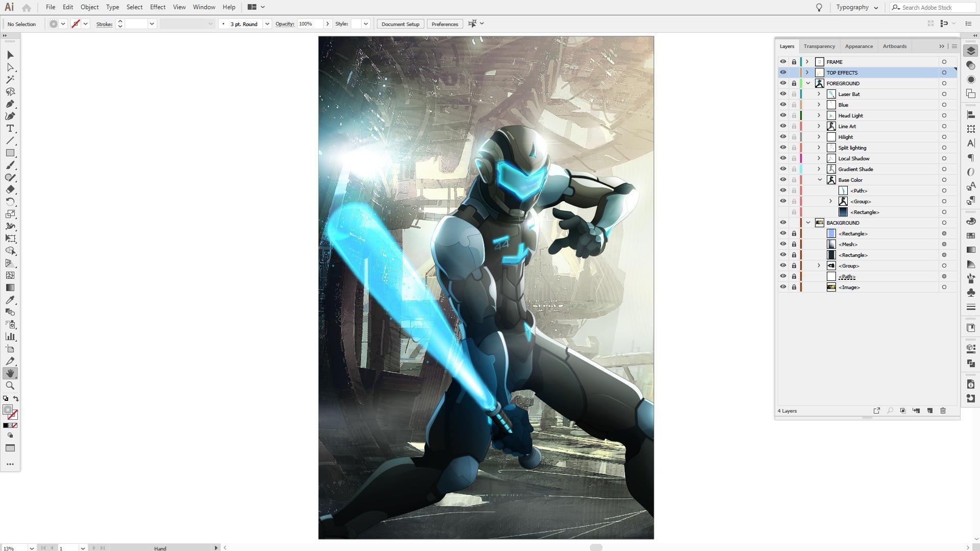This screenshot has width=980, height=551.
Task: Click the Preferences button
Action: [445, 24]
